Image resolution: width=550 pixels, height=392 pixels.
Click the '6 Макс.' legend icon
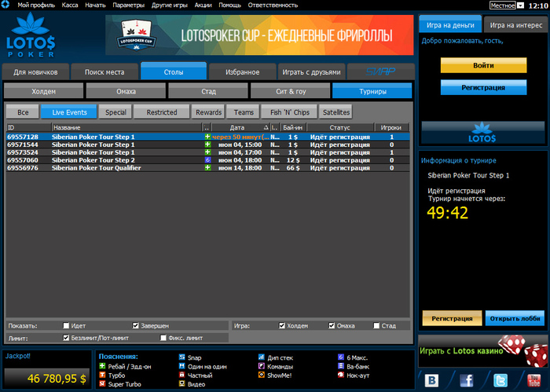point(340,357)
